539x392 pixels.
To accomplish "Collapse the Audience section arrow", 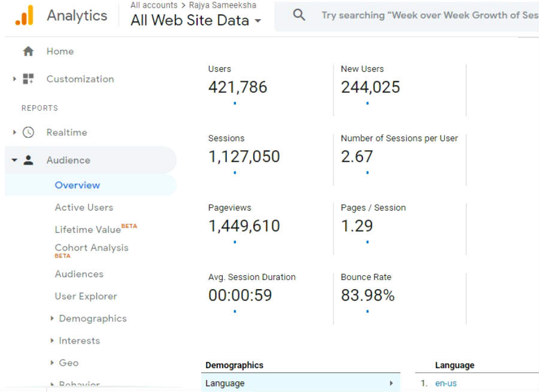I will (x=14, y=160).
